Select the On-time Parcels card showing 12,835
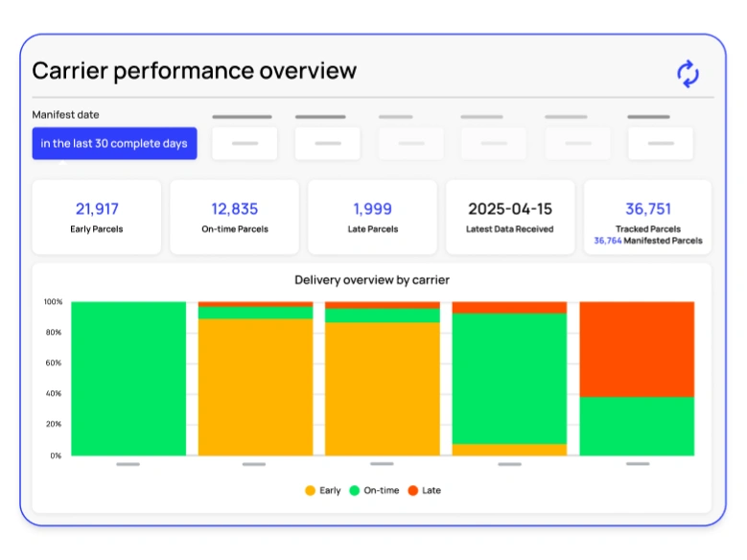Viewport: 747px width, 560px height. click(235, 217)
